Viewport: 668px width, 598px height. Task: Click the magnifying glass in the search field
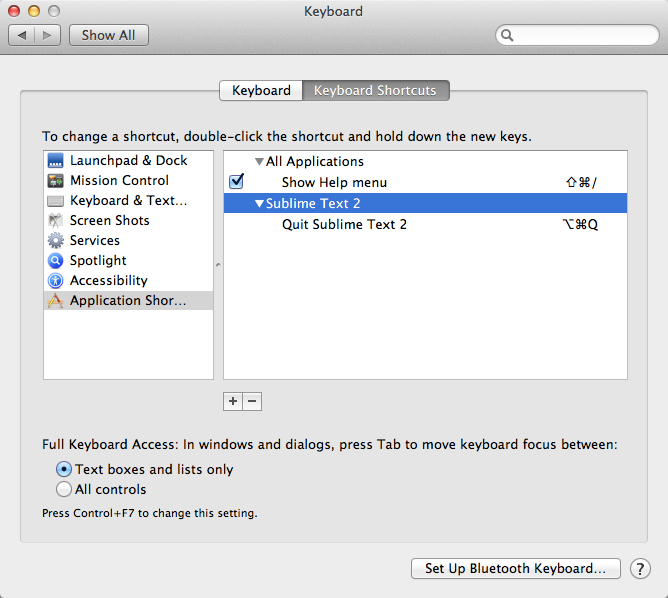point(507,35)
